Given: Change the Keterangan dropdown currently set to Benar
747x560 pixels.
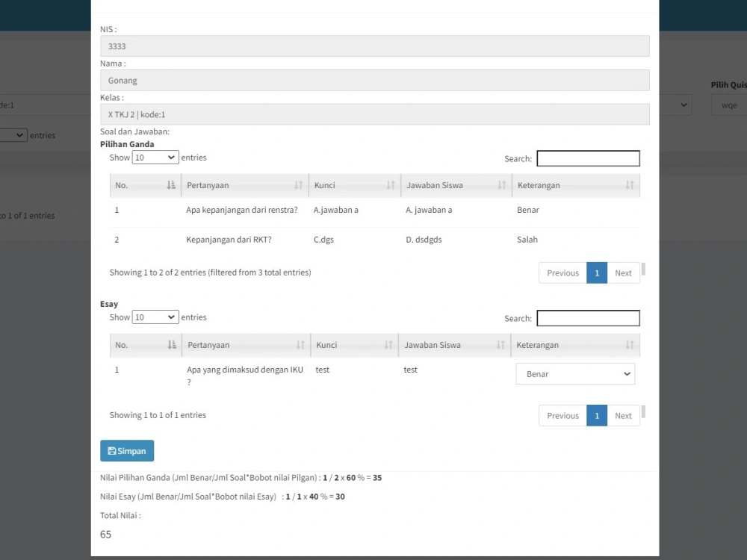Looking at the screenshot, I should (575, 373).
